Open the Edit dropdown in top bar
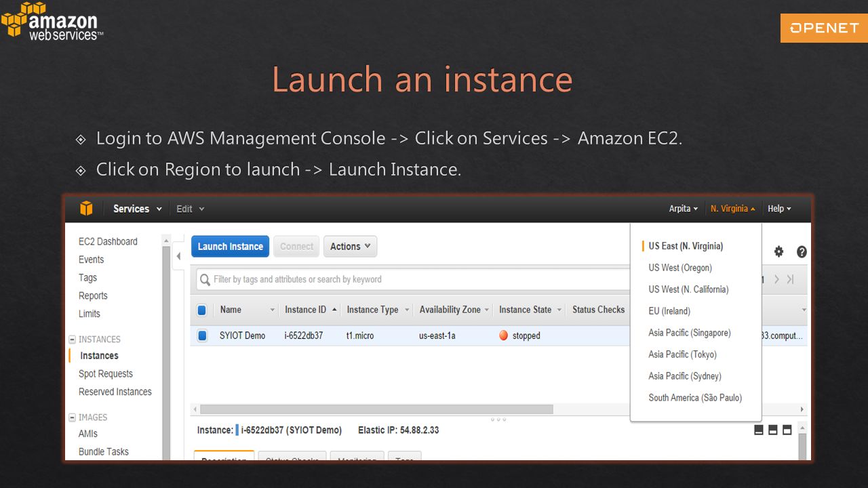Viewport: 868px width, 488px height. click(x=191, y=209)
